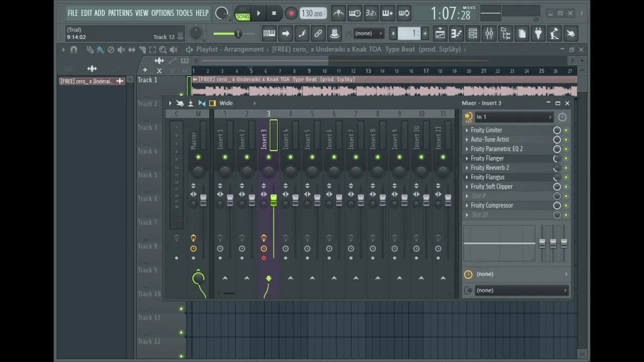Click the Play transport button

coord(259,14)
